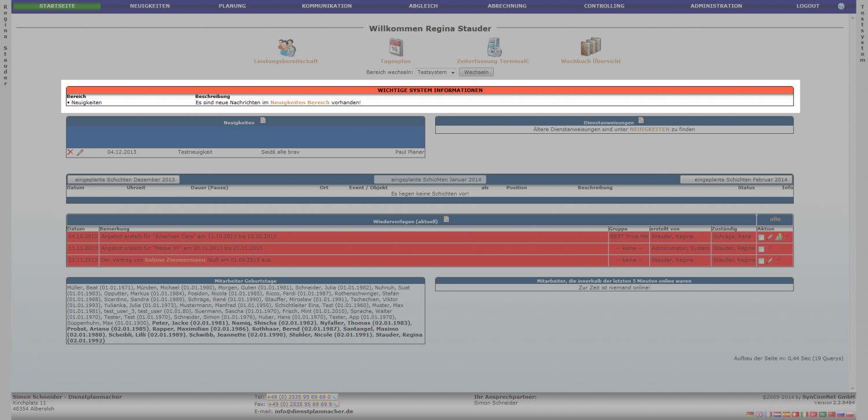Select the BEST Price MA group cell
Image resolution: width=868 pixels, height=420 pixels.
coord(629,236)
